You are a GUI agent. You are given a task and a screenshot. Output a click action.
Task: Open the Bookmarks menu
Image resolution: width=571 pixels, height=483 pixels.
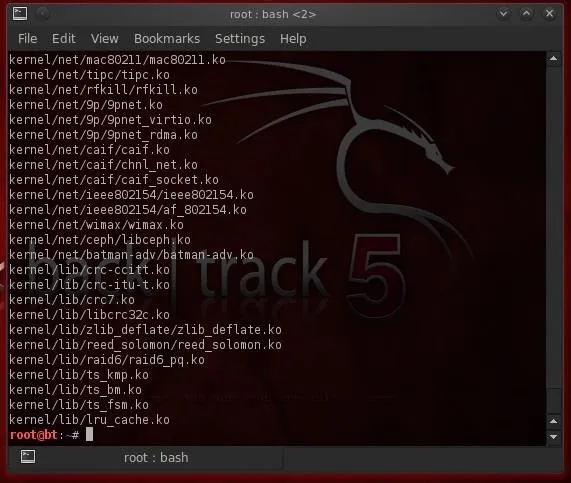click(167, 39)
